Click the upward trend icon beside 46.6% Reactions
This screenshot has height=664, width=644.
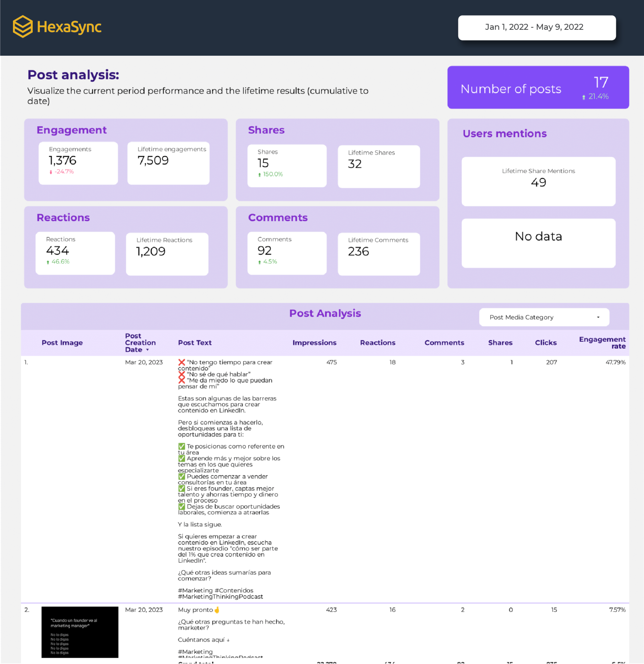point(48,262)
